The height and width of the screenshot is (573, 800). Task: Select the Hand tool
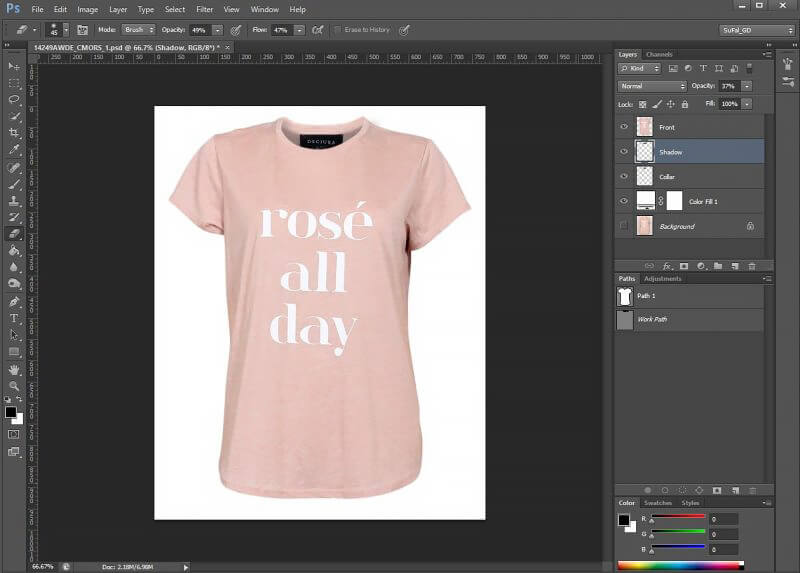(x=14, y=369)
